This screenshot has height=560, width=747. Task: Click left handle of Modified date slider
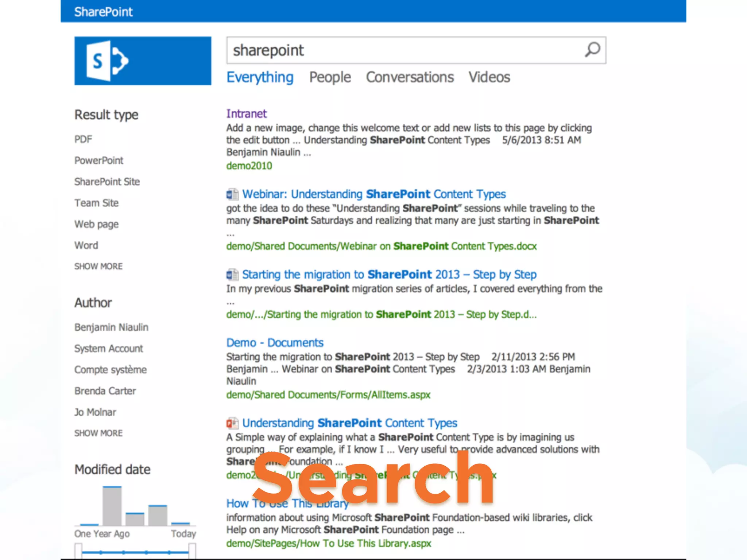(78, 551)
